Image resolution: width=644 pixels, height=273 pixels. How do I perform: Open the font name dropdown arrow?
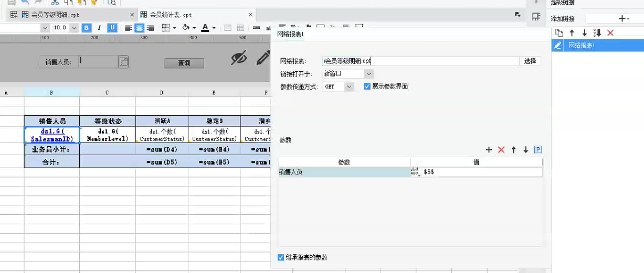coord(45,28)
